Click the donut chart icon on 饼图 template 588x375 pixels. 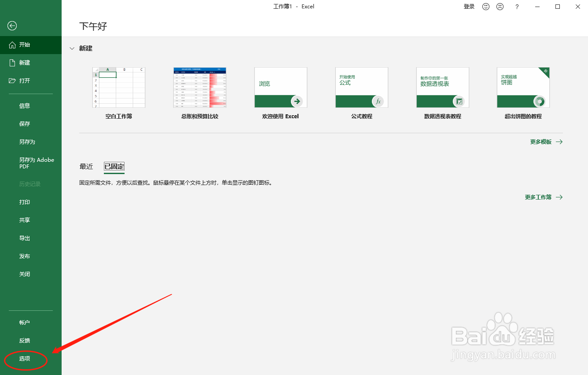click(x=540, y=101)
